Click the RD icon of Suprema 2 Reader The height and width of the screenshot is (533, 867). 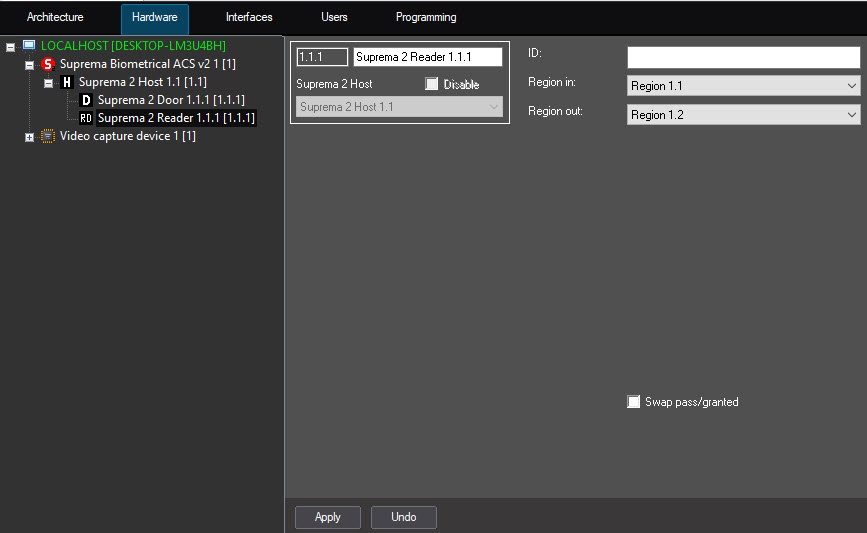pos(86,118)
